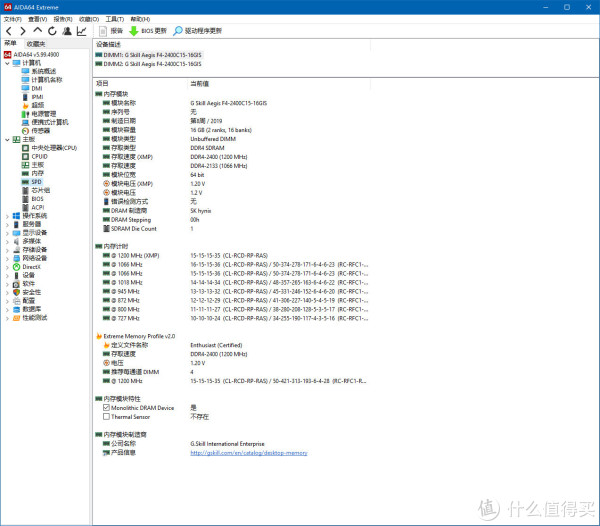The height and width of the screenshot is (526, 600).
Task: Toggle the Thermal Sensor checkbox
Action: coord(106,417)
